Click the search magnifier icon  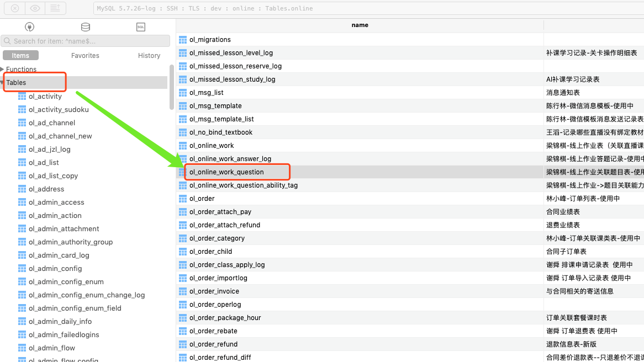tap(7, 41)
